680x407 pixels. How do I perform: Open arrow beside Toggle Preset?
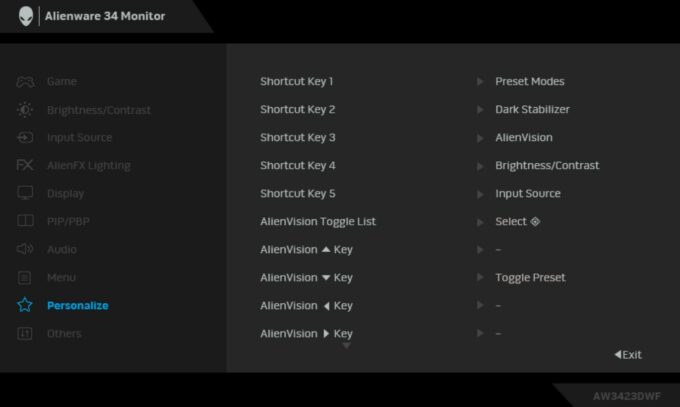pos(481,278)
